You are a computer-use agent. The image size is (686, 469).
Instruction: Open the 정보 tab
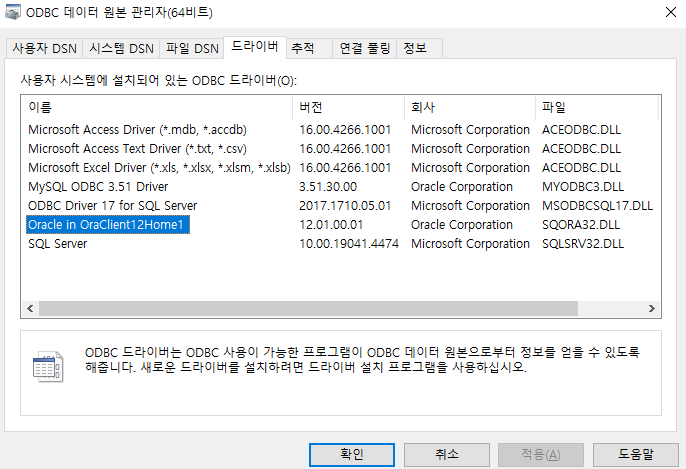click(x=420, y=48)
